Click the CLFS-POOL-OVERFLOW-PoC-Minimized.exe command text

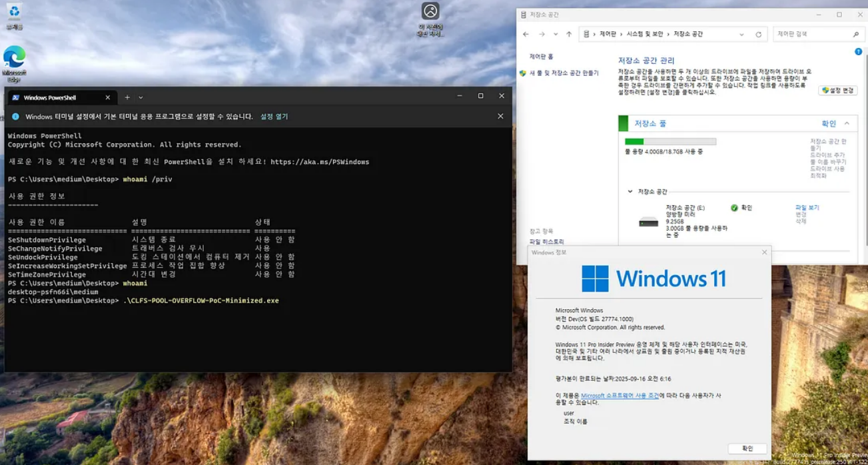click(201, 300)
